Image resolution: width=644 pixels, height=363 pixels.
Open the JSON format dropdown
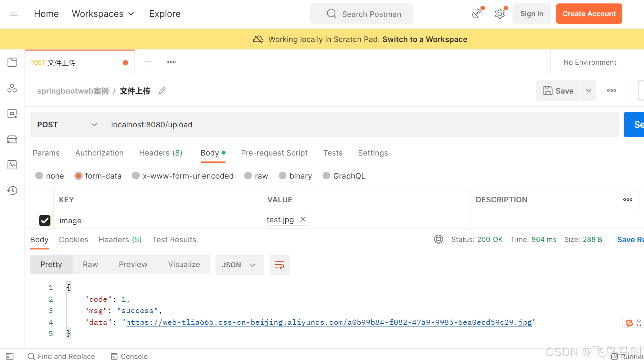tap(240, 265)
